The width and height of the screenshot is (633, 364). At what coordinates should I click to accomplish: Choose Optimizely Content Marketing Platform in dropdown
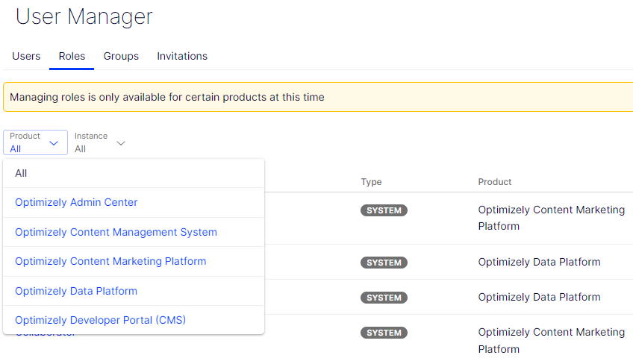click(134, 262)
